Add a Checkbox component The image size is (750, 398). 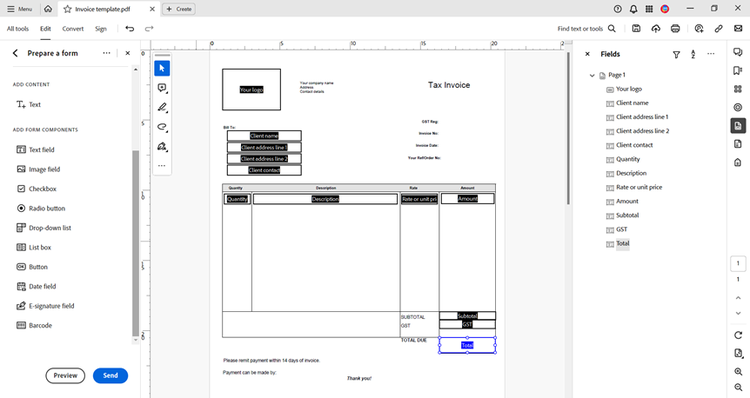(x=36, y=189)
